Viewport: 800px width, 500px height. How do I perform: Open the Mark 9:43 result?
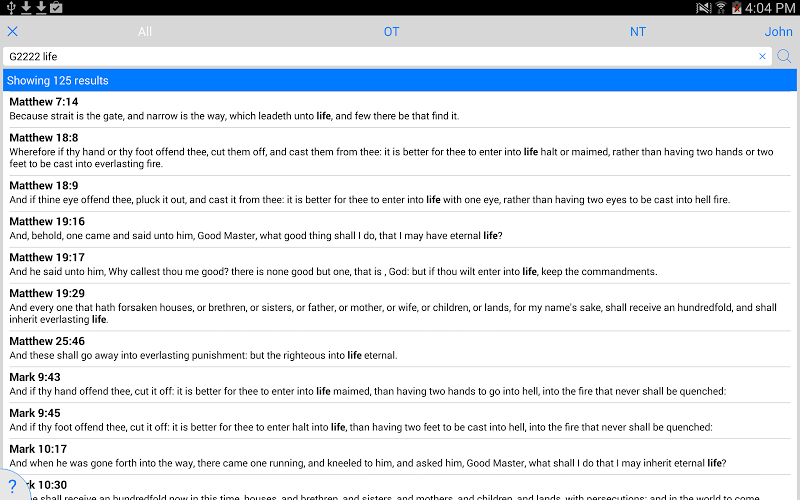point(399,385)
